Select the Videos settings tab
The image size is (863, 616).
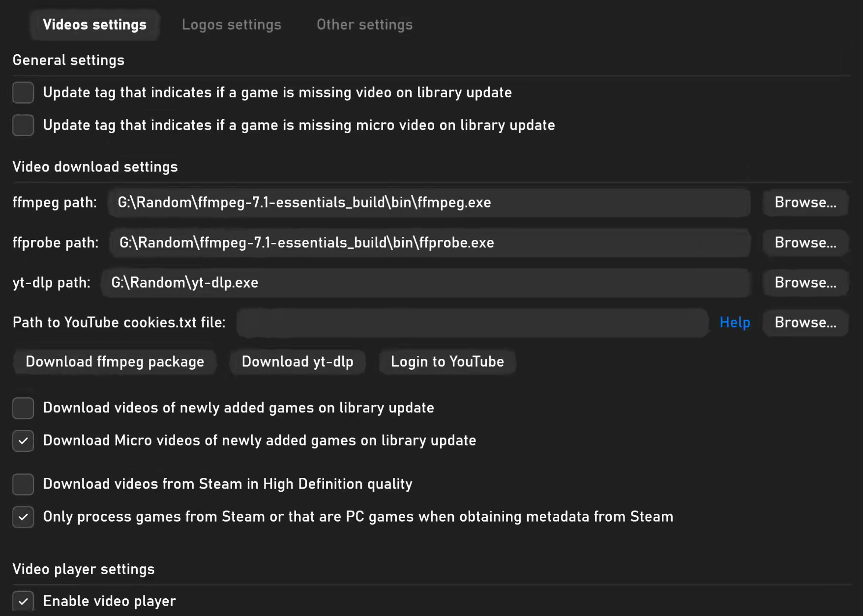pyautogui.click(x=94, y=25)
